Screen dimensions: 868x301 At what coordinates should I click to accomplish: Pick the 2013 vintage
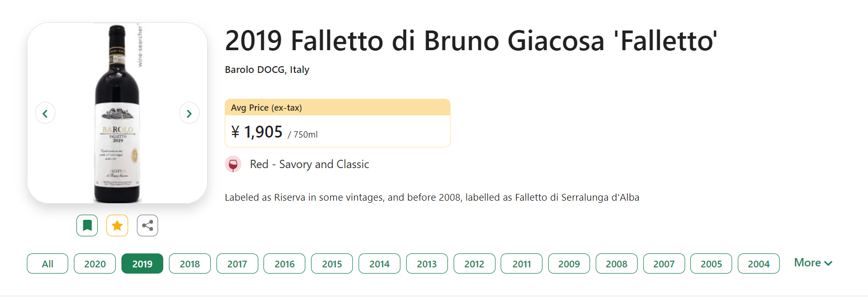427,264
